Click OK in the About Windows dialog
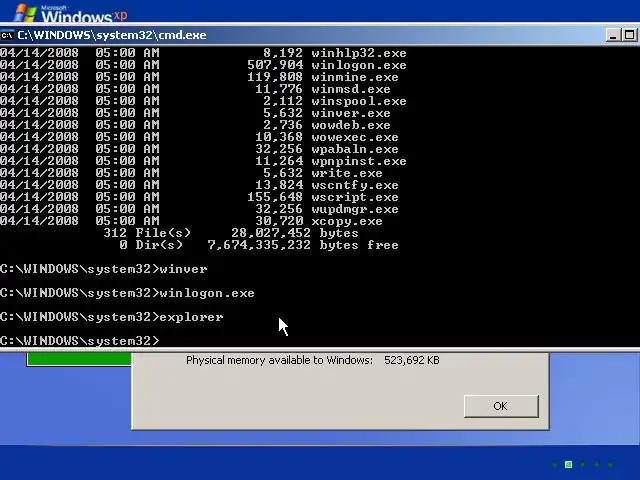Screen dimensions: 640x480 501,406
